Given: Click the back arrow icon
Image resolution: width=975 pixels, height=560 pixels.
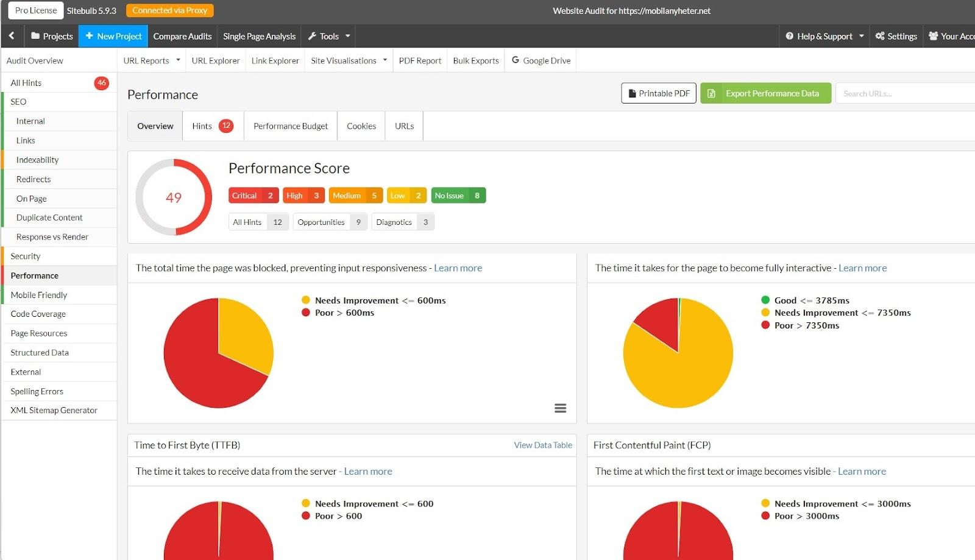Looking at the screenshot, I should pyautogui.click(x=12, y=36).
